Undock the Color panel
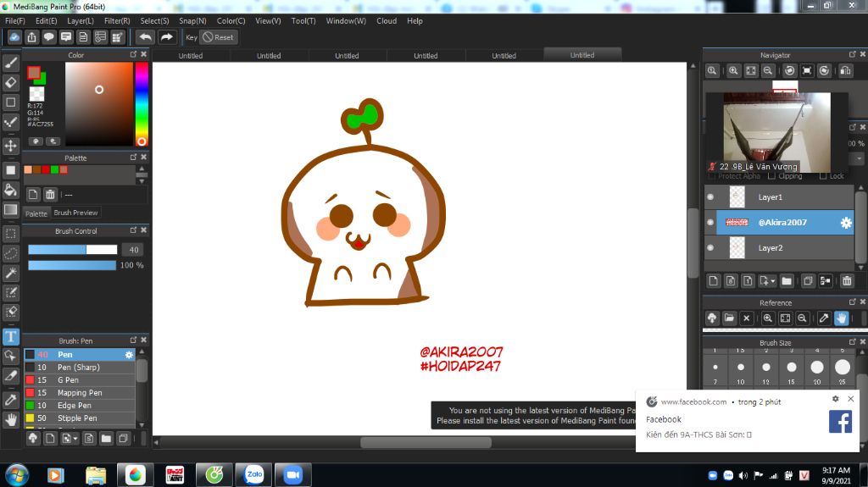Viewport: 868px width, 487px height. click(133, 54)
